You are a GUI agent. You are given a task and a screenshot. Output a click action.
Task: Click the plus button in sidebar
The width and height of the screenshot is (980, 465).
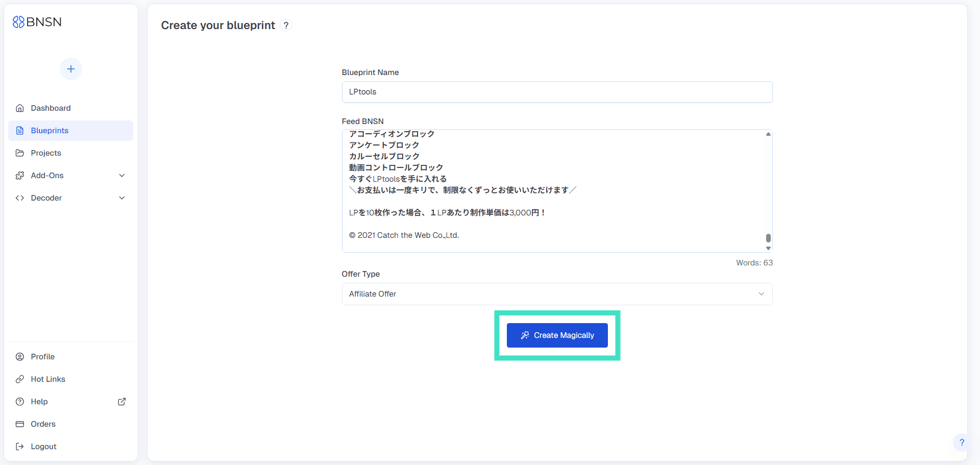click(x=71, y=69)
